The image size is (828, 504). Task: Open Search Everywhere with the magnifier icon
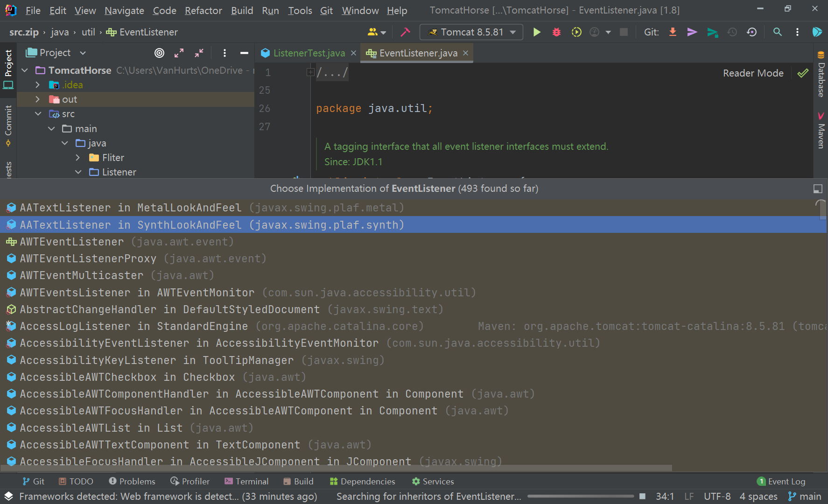click(778, 32)
